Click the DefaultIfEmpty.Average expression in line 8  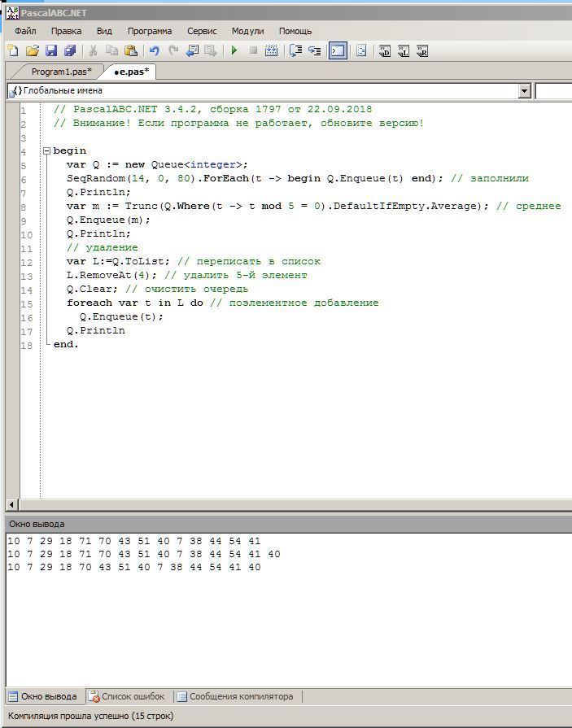[x=405, y=206]
